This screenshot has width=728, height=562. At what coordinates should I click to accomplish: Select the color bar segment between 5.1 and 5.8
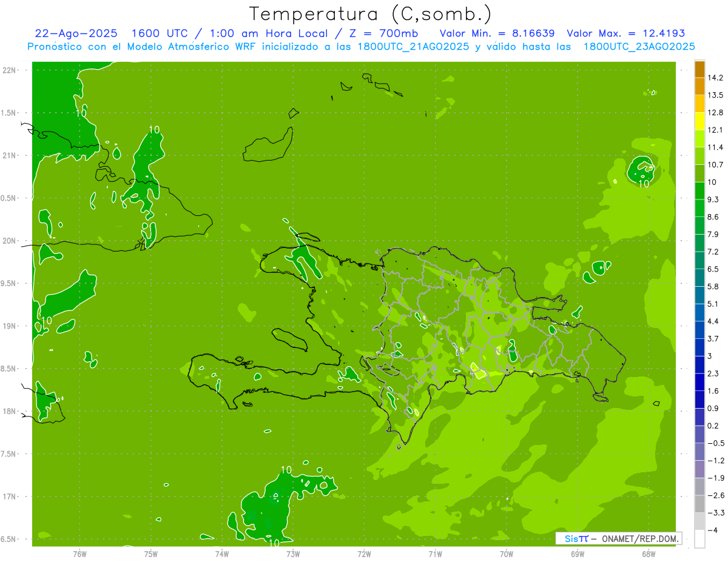699,295
